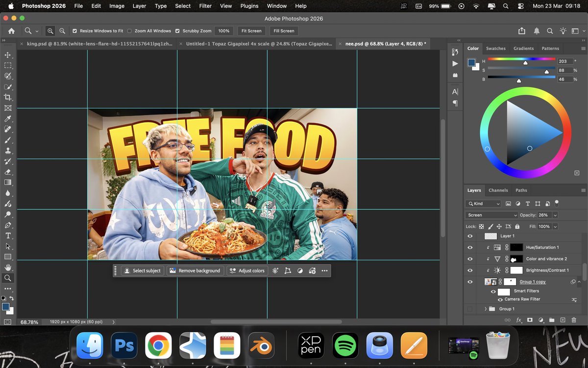Click the Select subject button

(x=142, y=270)
